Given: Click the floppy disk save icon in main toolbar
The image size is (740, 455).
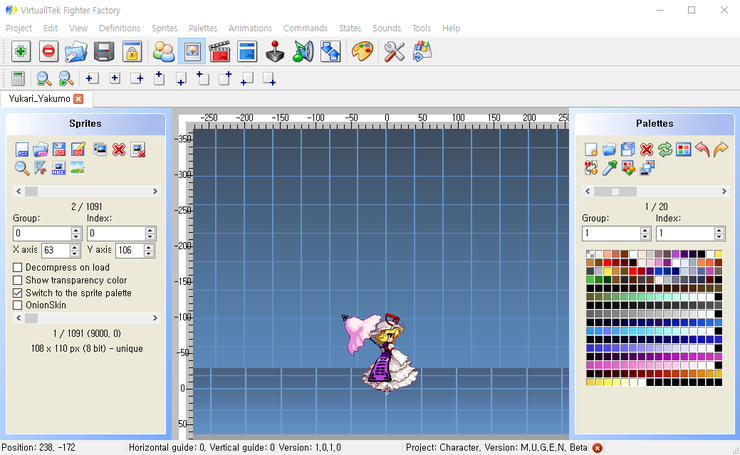Looking at the screenshot, I should click(104, 51).
